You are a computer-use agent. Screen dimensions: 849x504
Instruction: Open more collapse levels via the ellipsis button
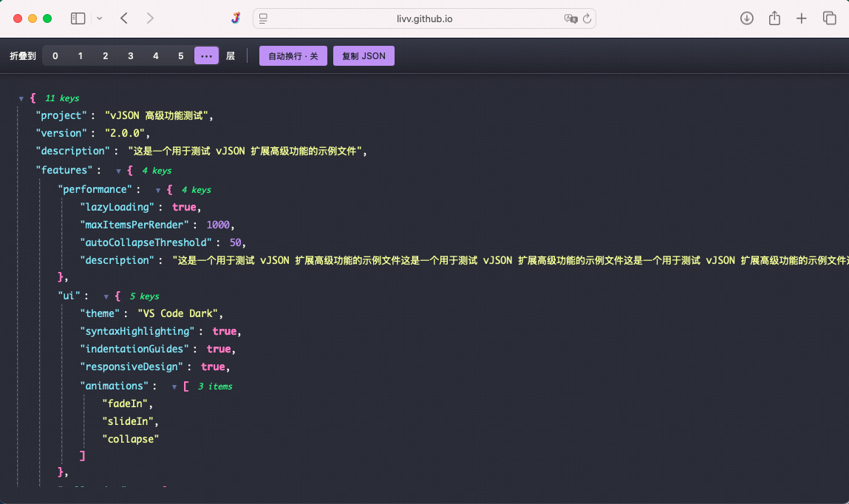pos(206,55)
